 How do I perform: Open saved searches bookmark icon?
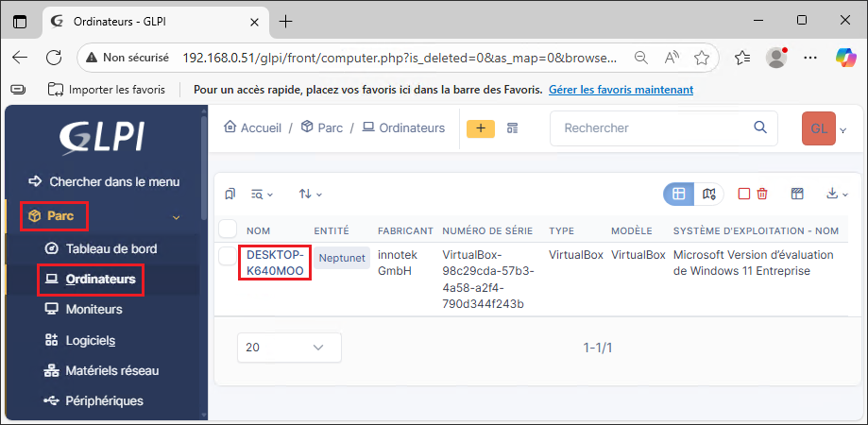(230, 194)
